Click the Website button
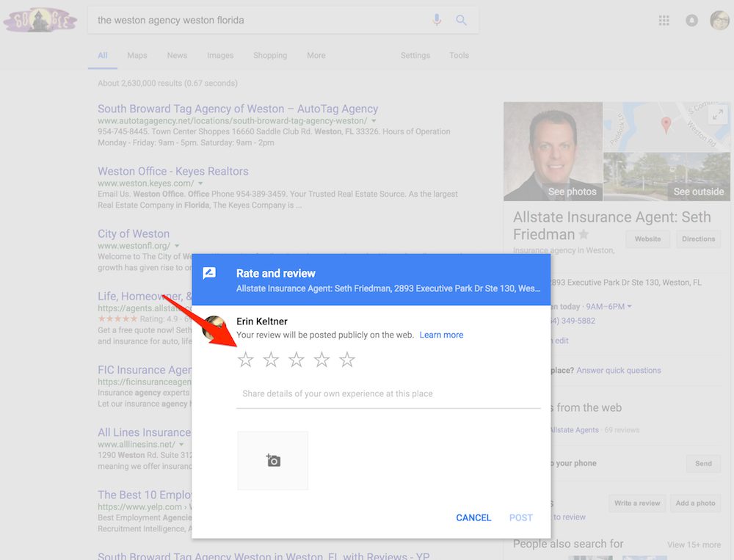The width and height of the screenshot is (734, 560). point(647,239)
